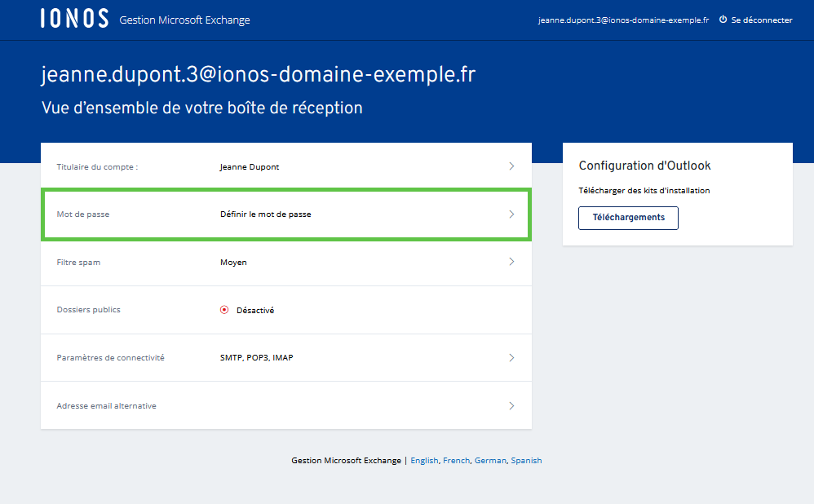The width and height of the screenshot is (814, 504).
Task: Click Se déconnecter to log out
Action: coord(761,20)
